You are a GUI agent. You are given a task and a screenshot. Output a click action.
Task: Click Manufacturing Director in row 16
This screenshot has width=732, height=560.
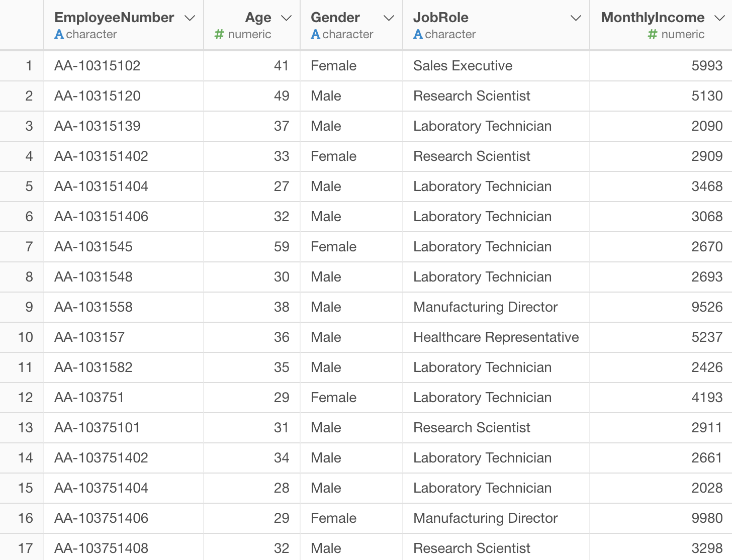pos(485,518)
